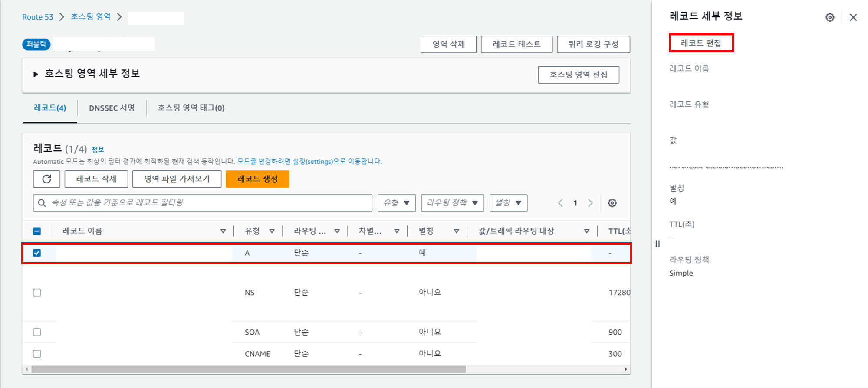Open settings gear in record details panel
This screenshot has height=388, width=868.
point(830,17)
